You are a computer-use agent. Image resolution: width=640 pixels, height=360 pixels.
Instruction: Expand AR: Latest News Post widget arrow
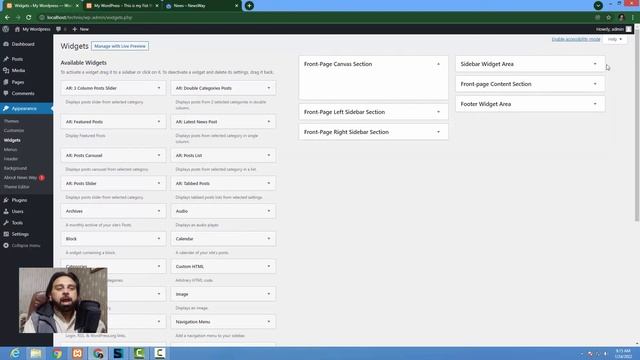click(269, 122)
